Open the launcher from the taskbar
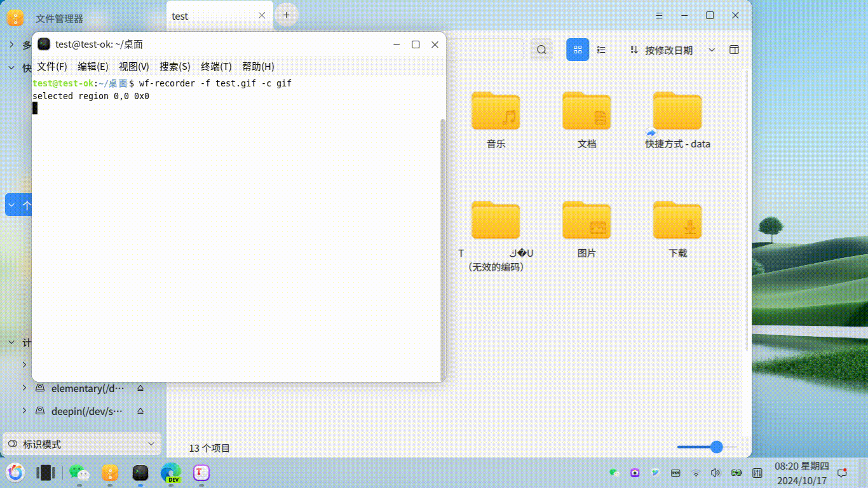868x488 pixels. pos(16,473)
